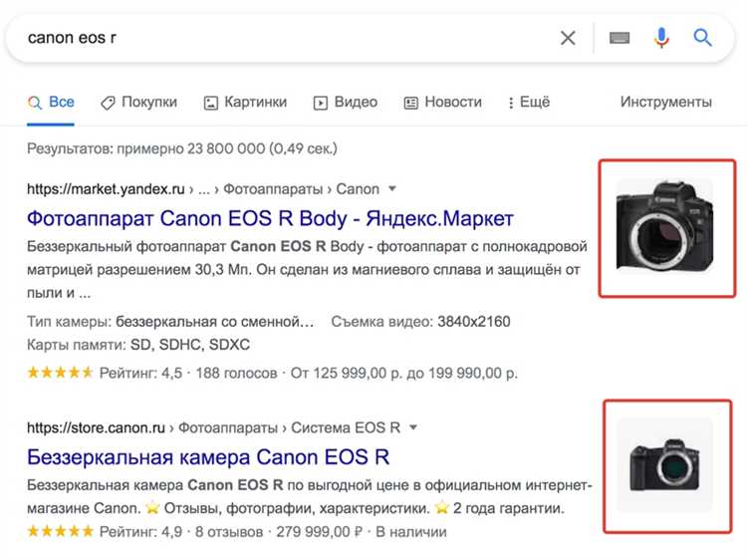Click the blue magnifier search icon
This screenshot has width=747, height=560.
tap(702, 37)
